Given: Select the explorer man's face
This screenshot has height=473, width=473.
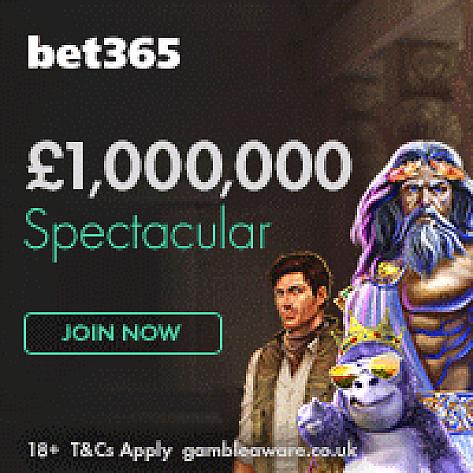Looking at the screenshot, I should (296, 300).
